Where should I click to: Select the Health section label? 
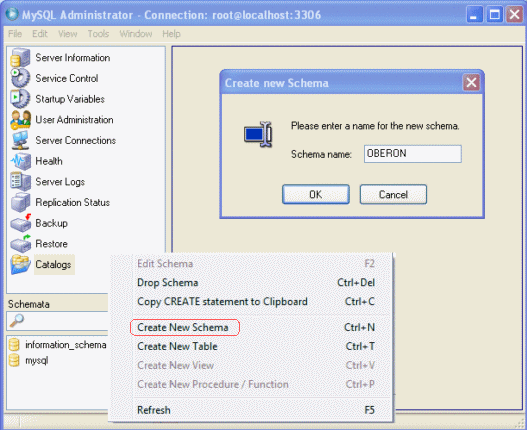pos(49,161)
